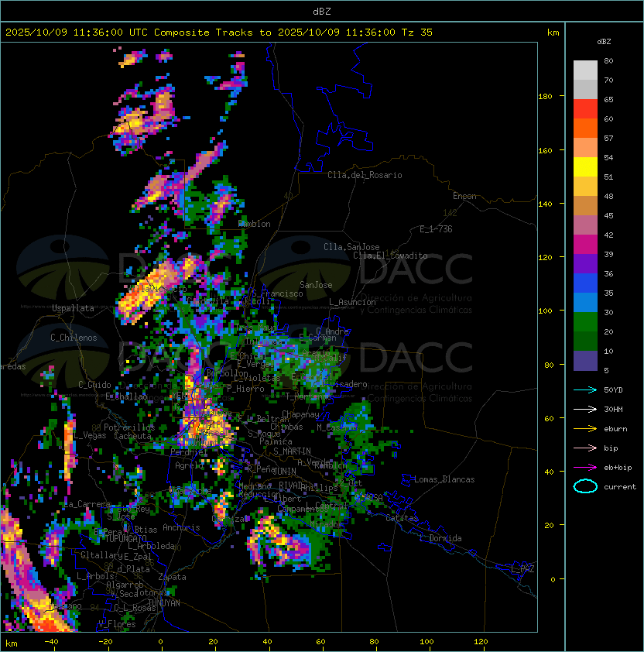Click the 'V_Flores' map label
Viewport: 644px width, 652px height.
pyautogui.click(x=117, y=624)
